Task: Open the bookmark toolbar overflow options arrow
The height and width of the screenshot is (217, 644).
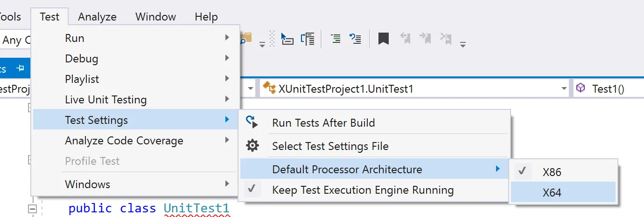Action: click(x=462, y=45)
